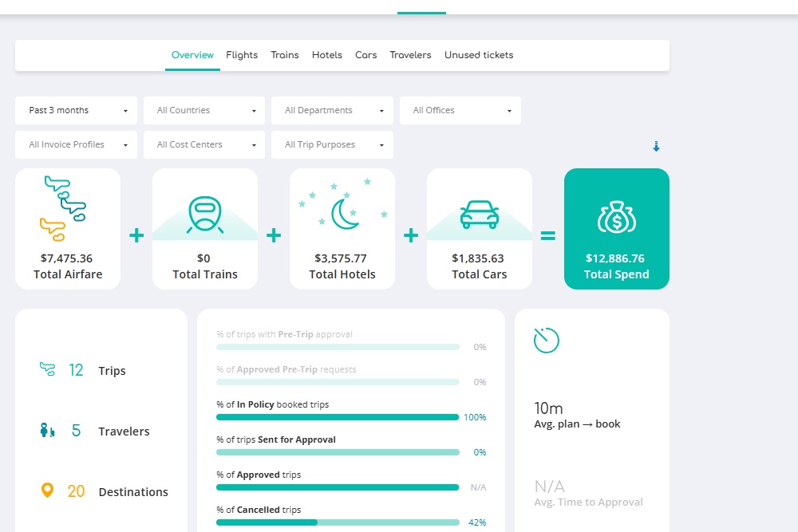Expand the All Countries dropdown
This screenshot has height=532, width=798.
[203, 110]
